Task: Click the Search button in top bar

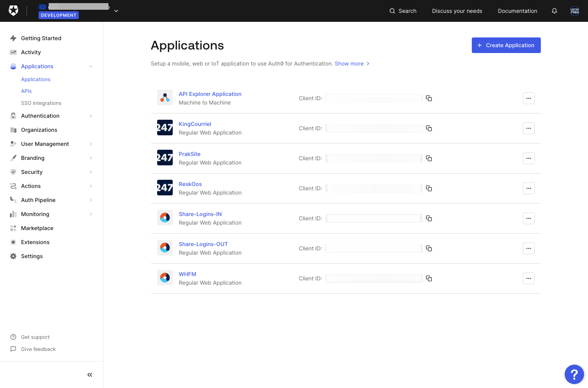Action: pyautogui.click(x=403, y=11)
